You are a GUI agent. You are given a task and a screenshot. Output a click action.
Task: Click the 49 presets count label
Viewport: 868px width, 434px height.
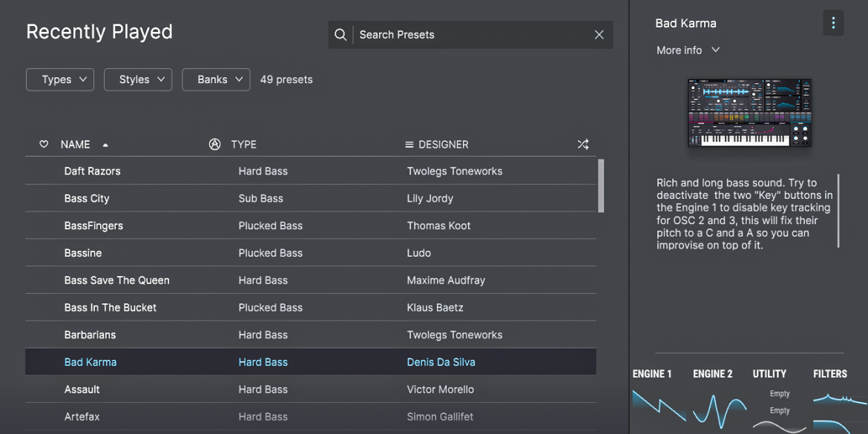(286, 79)
